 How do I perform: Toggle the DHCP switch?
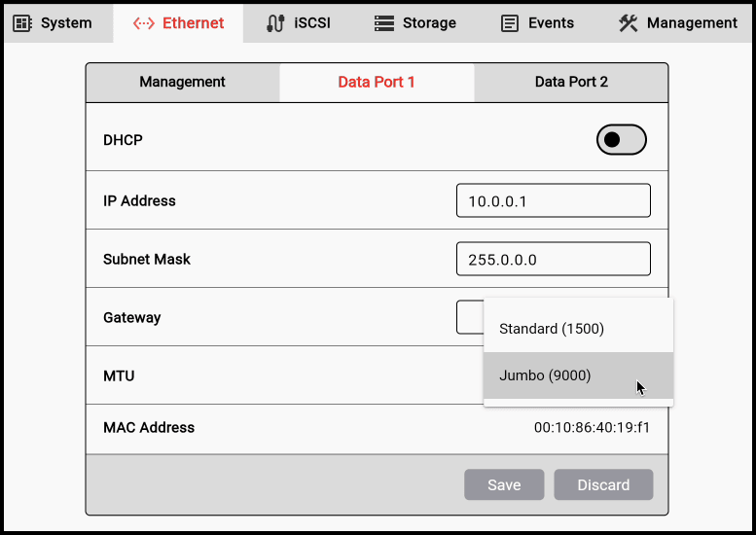[x=621, y=140]
